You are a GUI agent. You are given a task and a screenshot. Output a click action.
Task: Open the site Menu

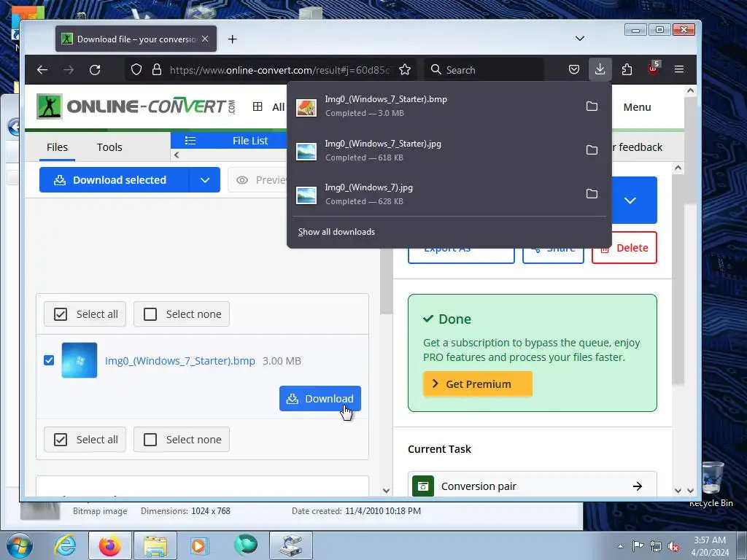(x=637, y=107)
